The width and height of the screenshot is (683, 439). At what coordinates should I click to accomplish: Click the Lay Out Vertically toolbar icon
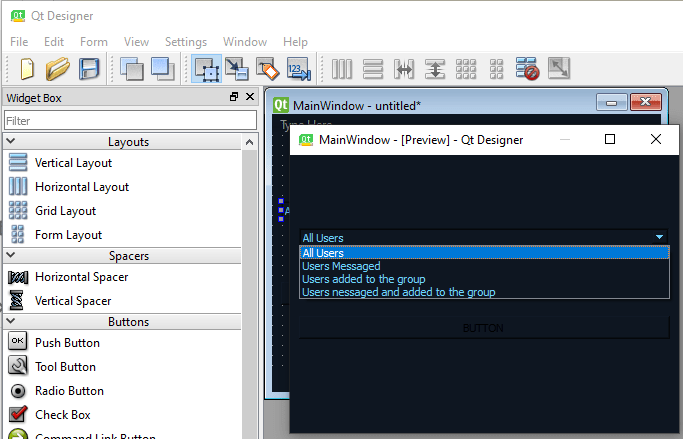[x=373, y=69]
